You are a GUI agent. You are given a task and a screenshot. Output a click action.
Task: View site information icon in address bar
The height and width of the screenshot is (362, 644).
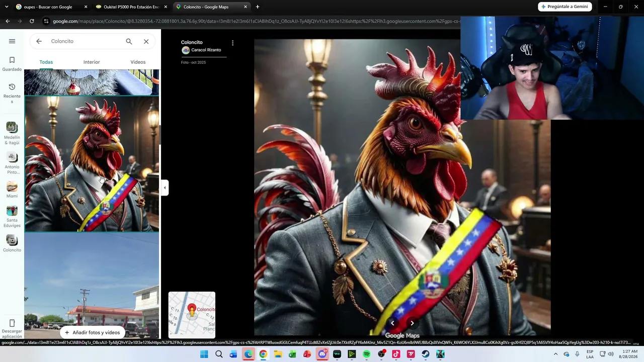click(46, 21)
